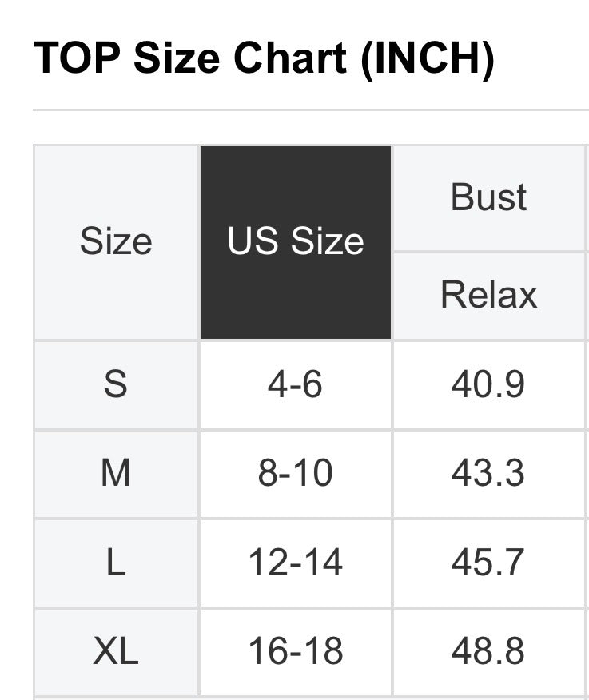Pick the 45.7 bust measurement cell
Image resolution: width=589 pixels, height=700 pixels.
tap(488, 563)
